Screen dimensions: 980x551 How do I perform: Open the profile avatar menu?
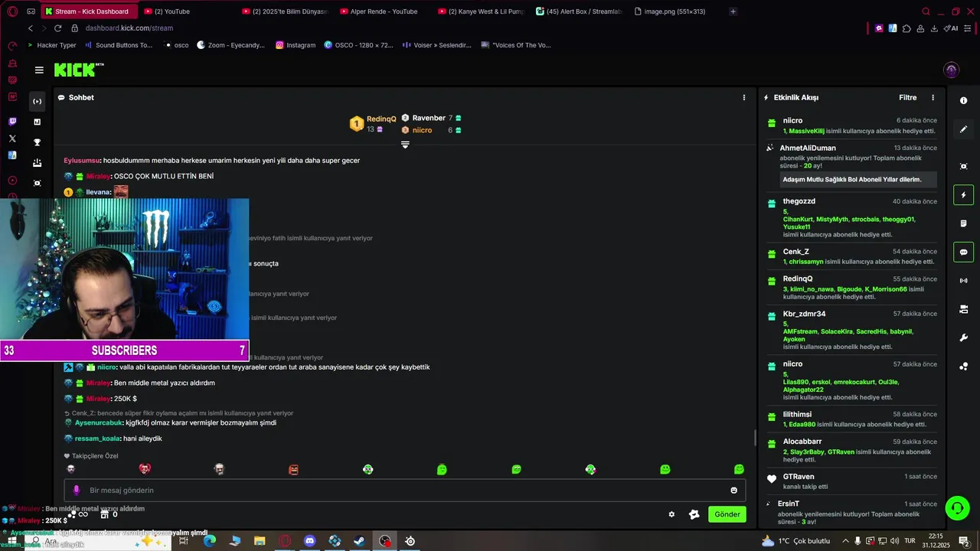951,70
